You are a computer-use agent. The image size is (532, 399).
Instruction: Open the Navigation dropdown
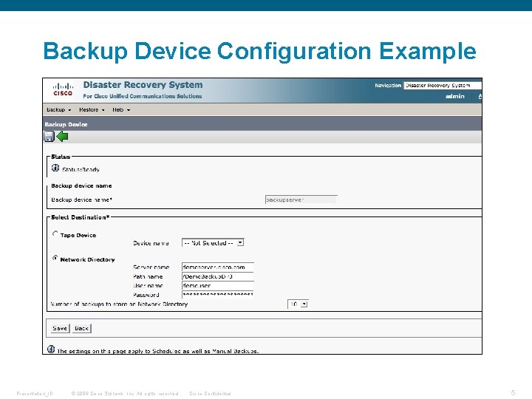click(x=443, y=86)
